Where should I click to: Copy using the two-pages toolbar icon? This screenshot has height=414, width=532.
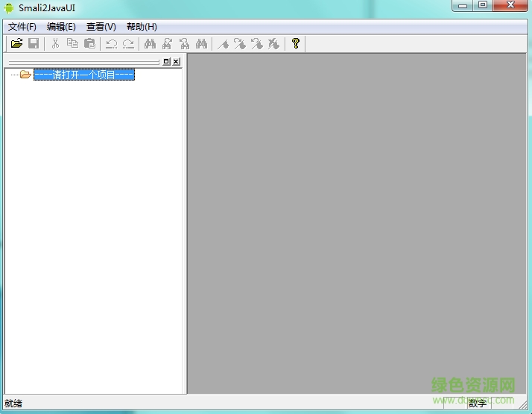(x=72, y=43)
